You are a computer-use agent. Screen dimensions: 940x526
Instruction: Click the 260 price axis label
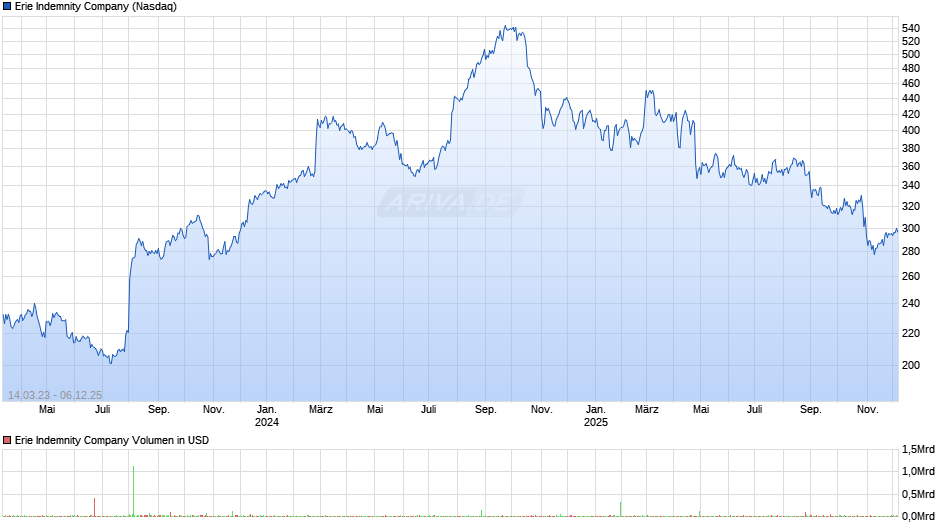[x=911, y=276]
